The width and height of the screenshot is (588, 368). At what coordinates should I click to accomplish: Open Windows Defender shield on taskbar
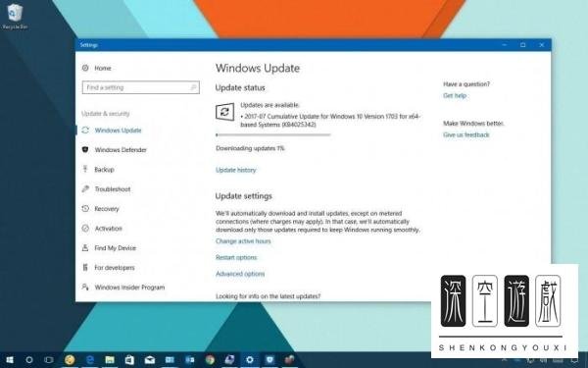[269, 360]
